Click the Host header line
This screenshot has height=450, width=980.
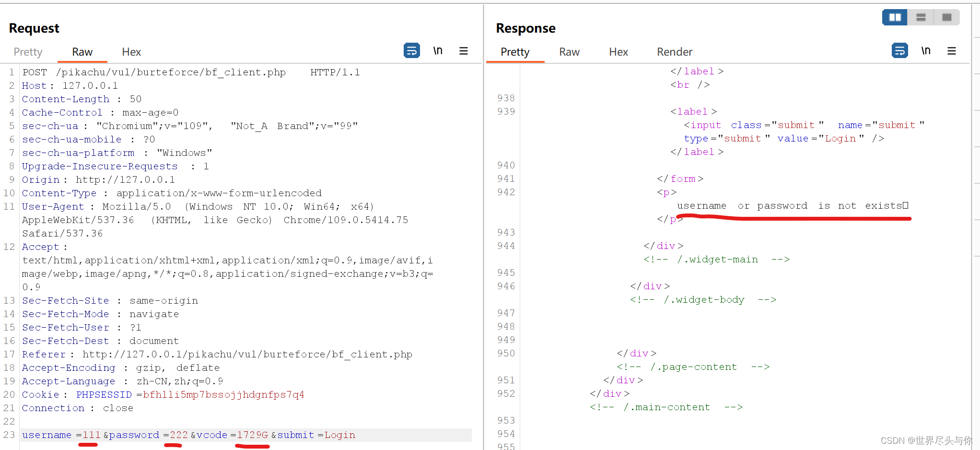click(70, 86)
